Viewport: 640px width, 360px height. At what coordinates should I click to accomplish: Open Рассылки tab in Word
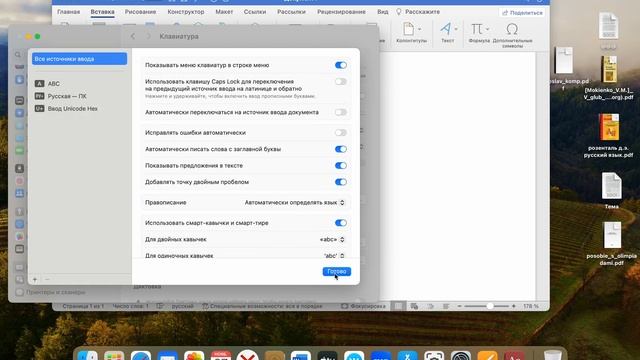(291, 12)
